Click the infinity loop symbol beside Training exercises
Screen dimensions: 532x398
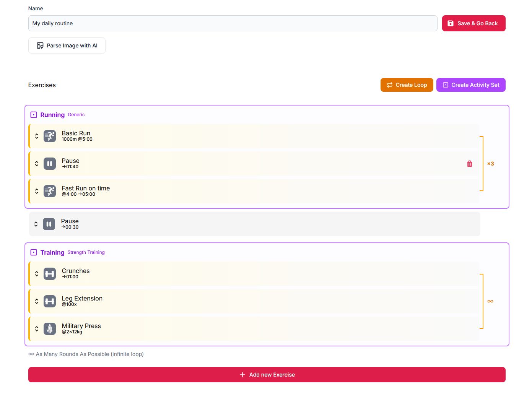click(490, 301)
